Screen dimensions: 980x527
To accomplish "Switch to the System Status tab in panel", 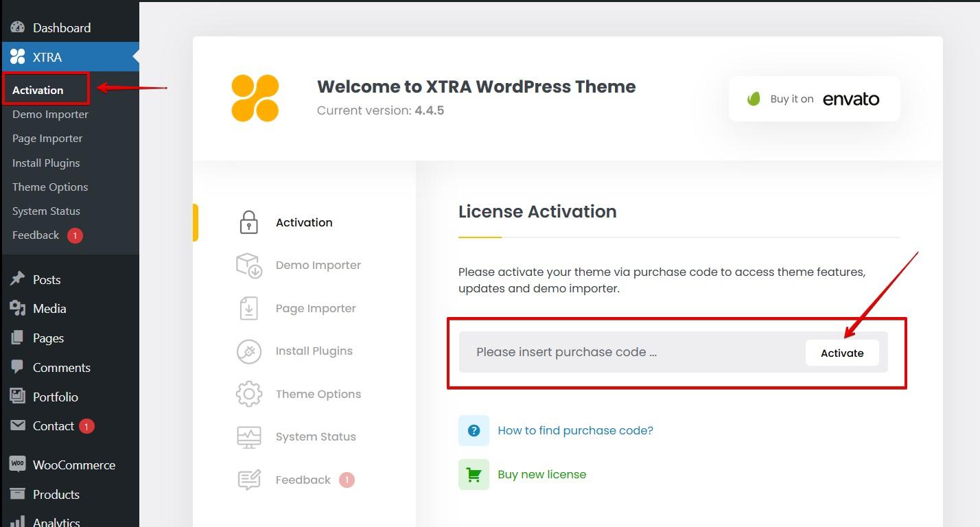I will click(316, 437).
